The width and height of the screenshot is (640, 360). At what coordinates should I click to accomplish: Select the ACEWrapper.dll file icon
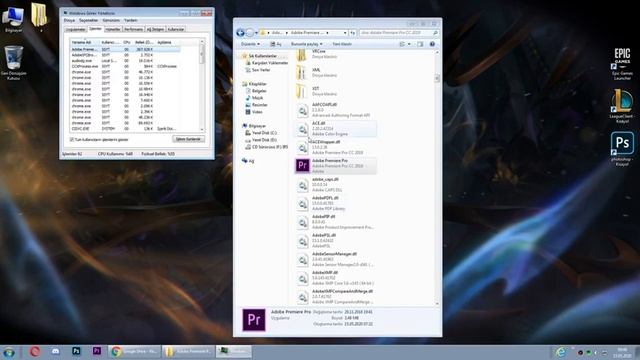click(x=302, y=147)
